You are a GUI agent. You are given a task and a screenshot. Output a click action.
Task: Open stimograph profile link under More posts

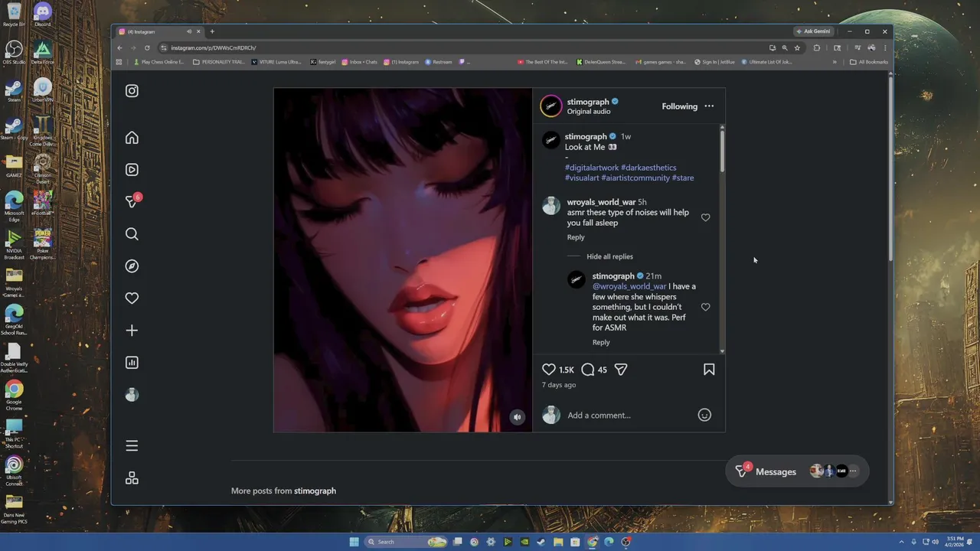(x=315, y=491)
